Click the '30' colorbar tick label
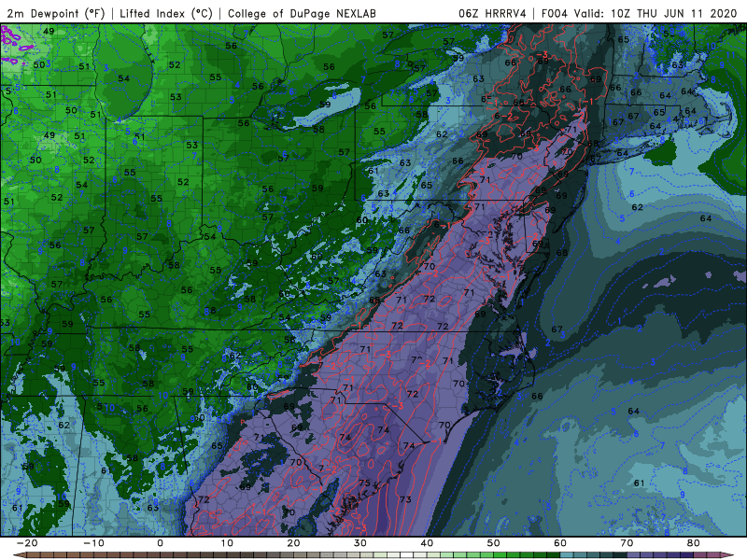The height and width of the screenshot is (560, 747). (360, 543)
